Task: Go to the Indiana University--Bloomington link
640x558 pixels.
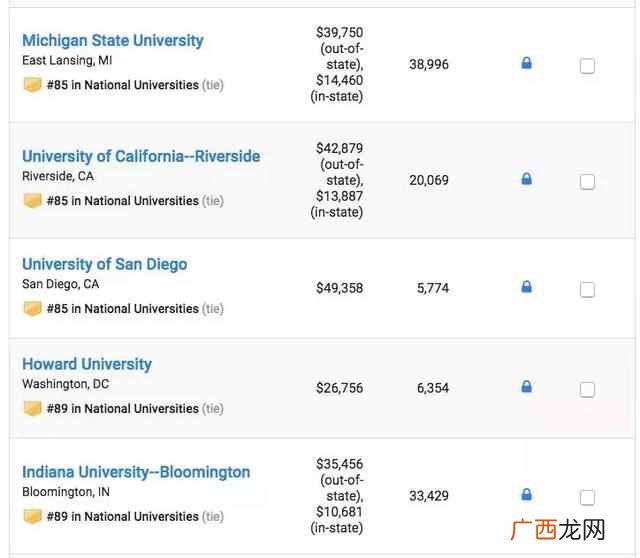Action: [136, 472]
